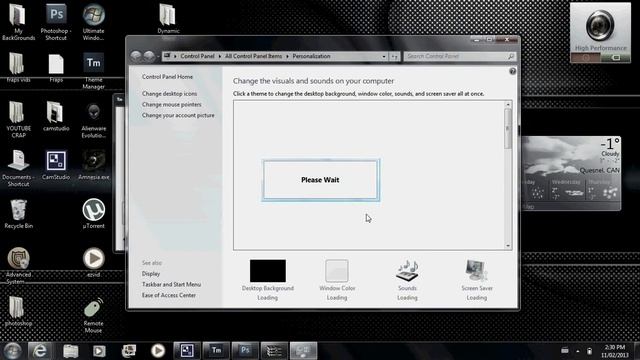This screenshot has height=360, width=640.
Task: Switch to CamStudio in the taskbar
Action: 187,351
